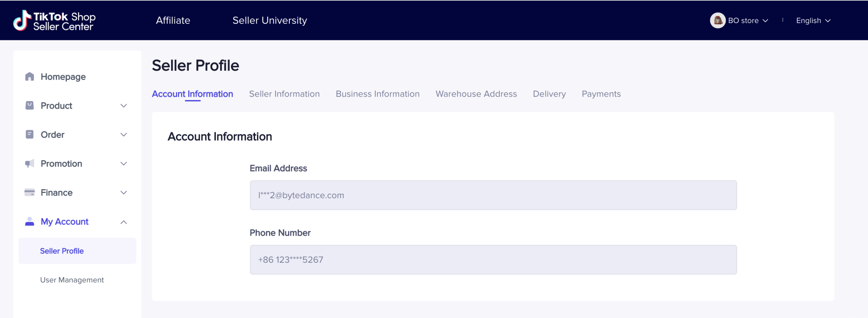Click the Finance card icon
Viewport: 868px width, 318px height.
[29, 193]
